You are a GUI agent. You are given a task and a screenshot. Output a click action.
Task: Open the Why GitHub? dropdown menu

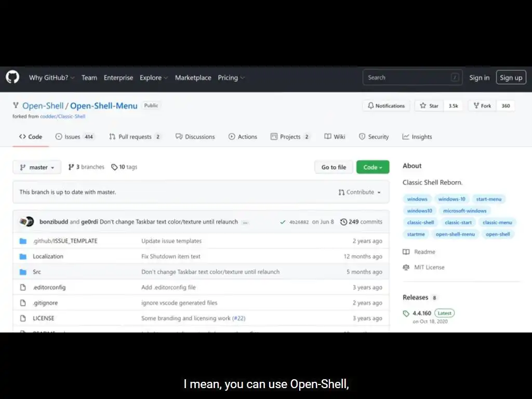coord(51,78)
